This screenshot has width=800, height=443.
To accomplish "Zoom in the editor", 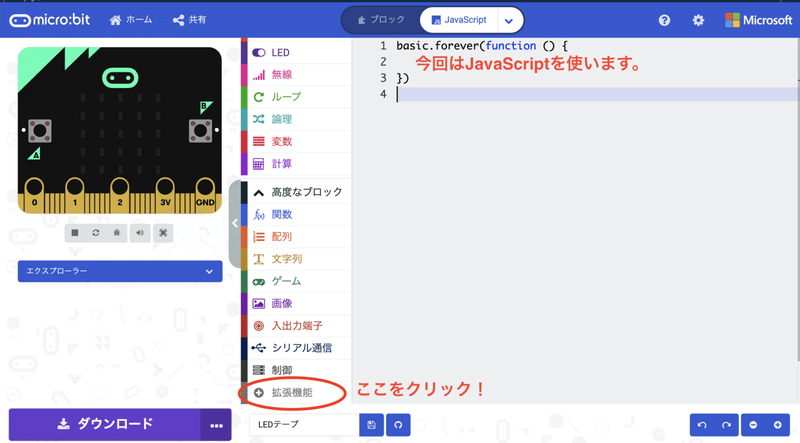I will point(778,425).
